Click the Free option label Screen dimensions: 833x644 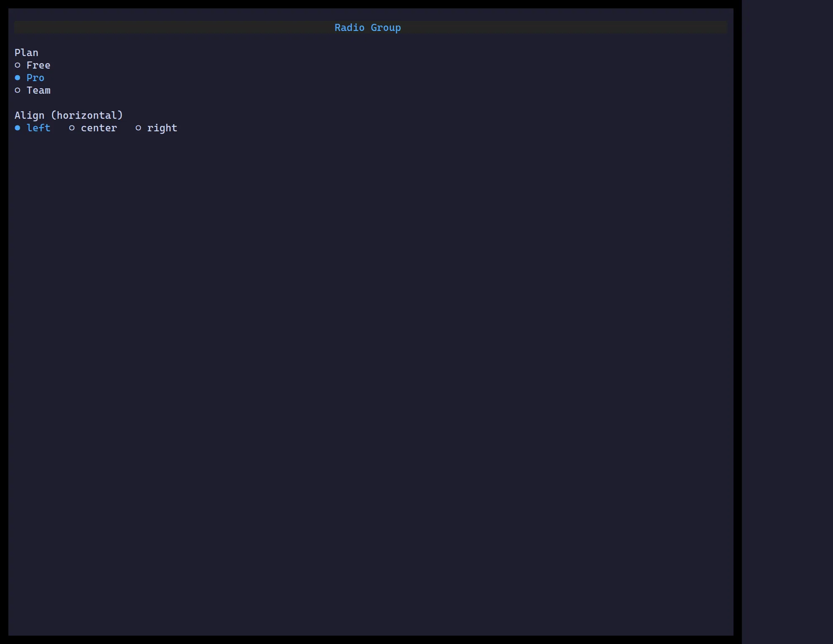pyautogui.click(x=38, y=65)
